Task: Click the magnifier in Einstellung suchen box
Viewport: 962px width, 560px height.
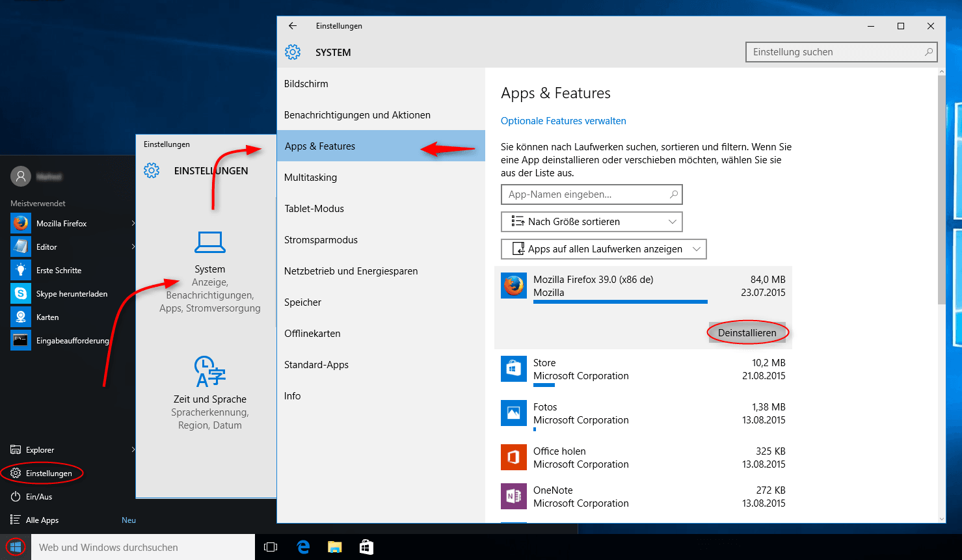Action: tap(929, 52)
